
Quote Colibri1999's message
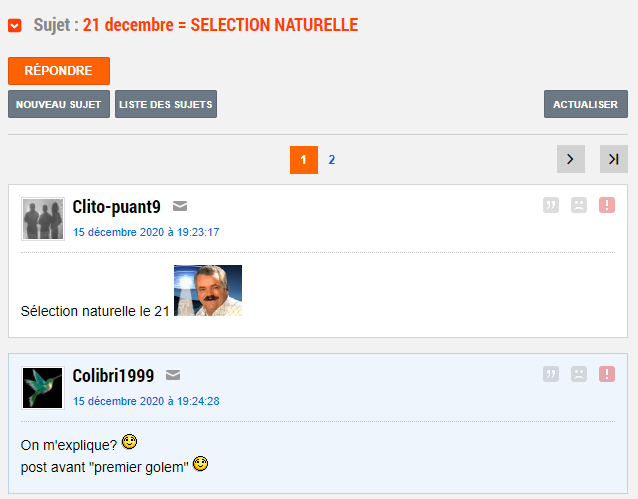point(551,374)
